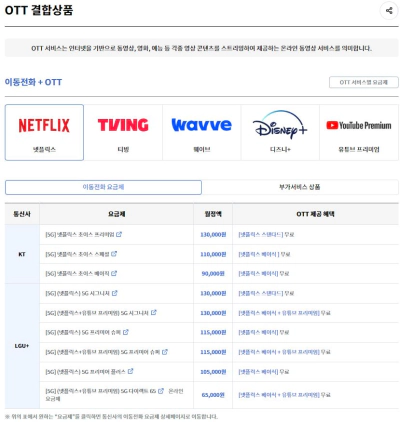Open external link icon for 5G 프리미어 플러스

131,371
